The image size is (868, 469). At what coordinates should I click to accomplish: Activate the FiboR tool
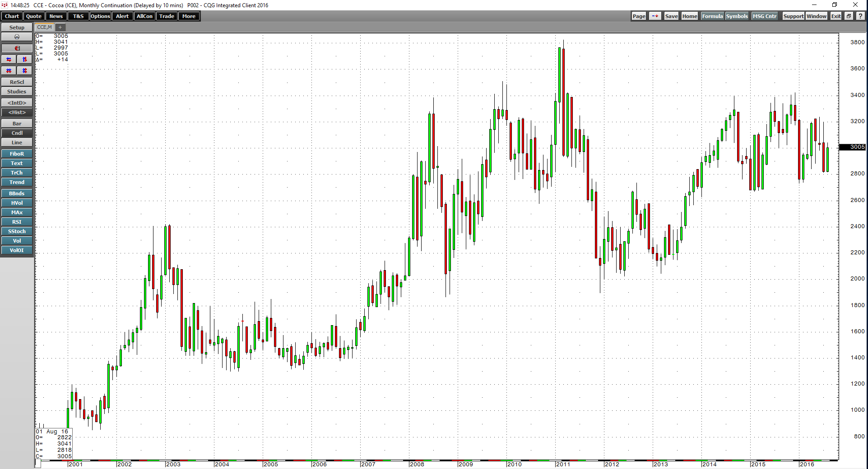pyautogui.click(x=17, y=154)
